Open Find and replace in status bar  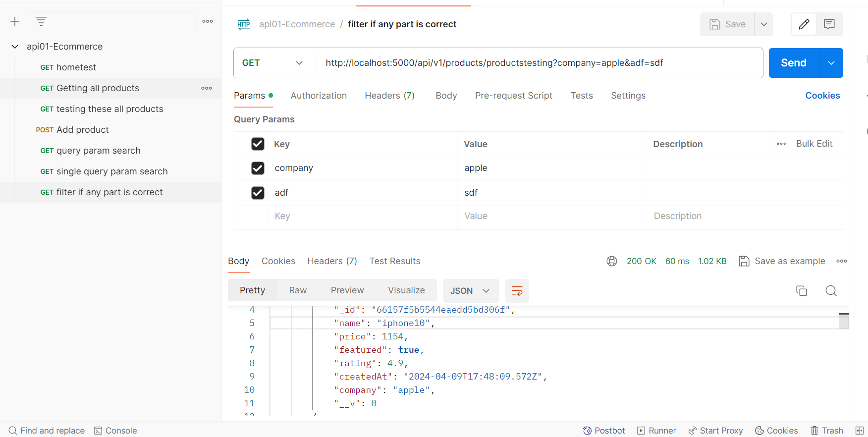(x=47, y=431)
